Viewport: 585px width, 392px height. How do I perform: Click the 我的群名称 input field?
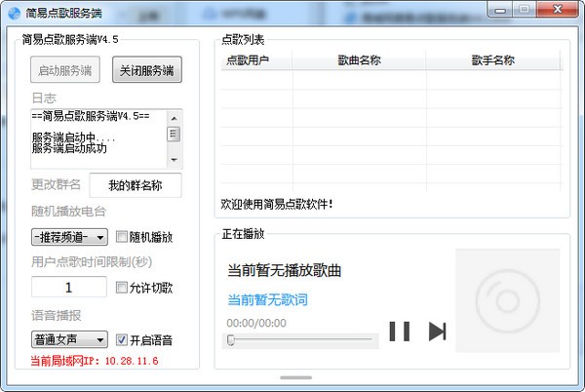136,185
